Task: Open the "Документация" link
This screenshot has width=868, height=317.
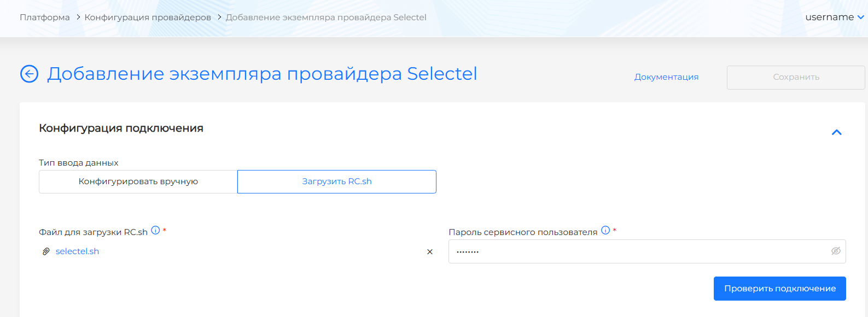Action: tap(666, 77)
